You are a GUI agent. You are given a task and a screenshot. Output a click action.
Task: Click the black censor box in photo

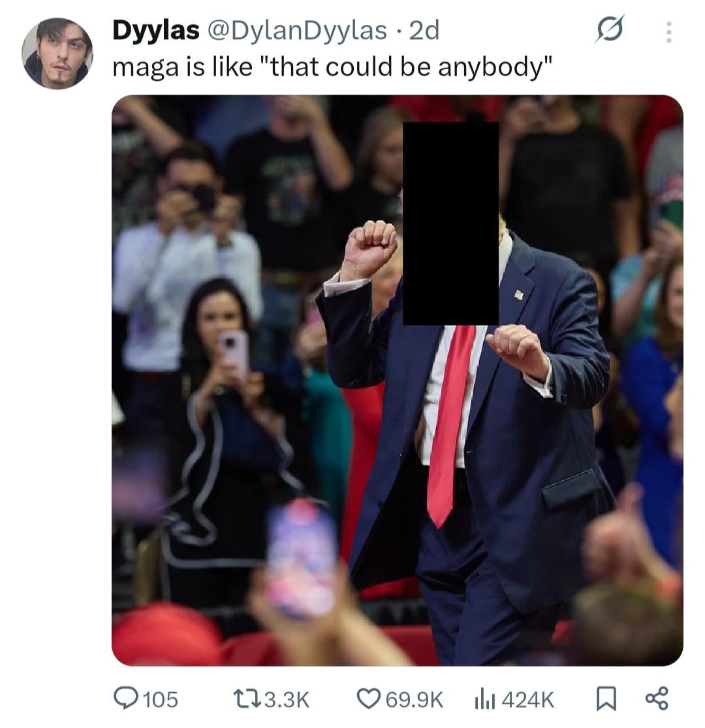[450, 223]
